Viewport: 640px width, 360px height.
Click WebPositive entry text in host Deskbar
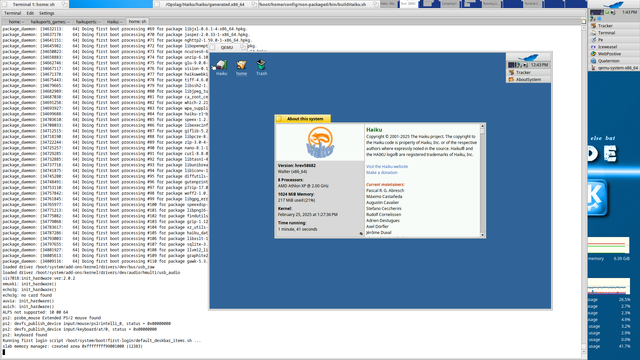click(609, 53)
